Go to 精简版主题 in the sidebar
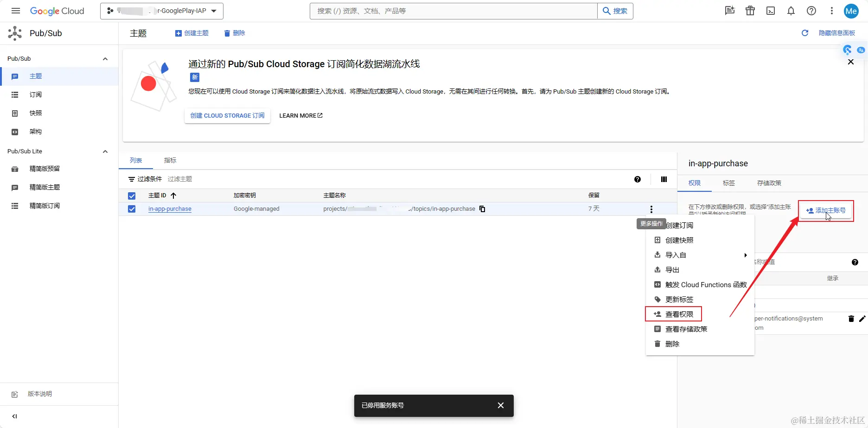Viewport: 868px width, 428px height. (x=59, y=188)
